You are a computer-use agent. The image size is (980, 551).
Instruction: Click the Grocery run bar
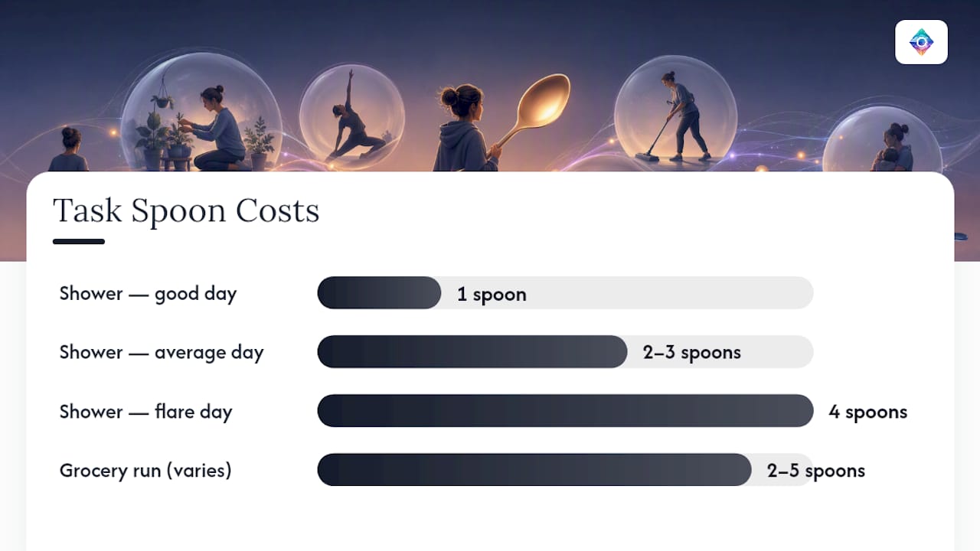click(x=565, y=470)
